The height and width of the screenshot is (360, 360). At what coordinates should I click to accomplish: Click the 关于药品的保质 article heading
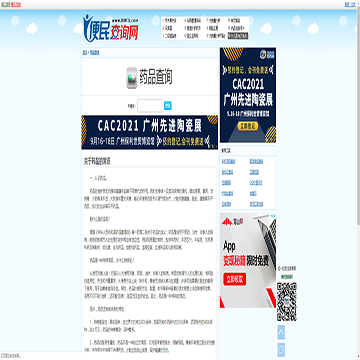[x=97, y=162]
